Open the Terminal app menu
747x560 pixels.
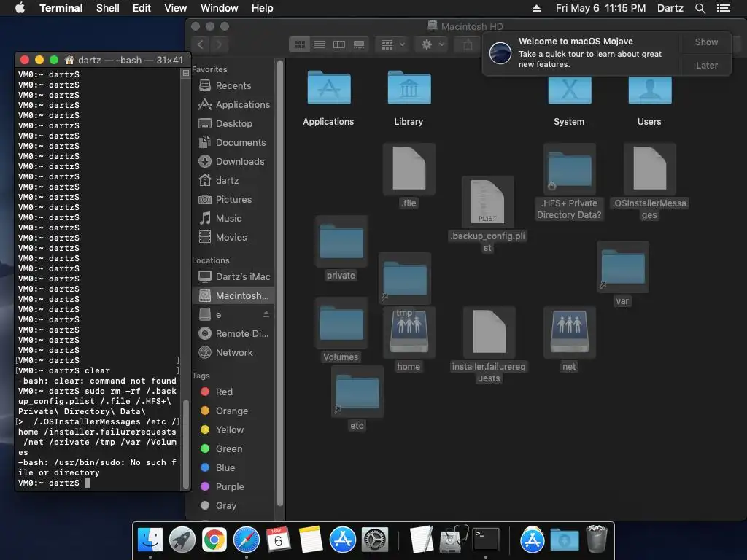point(61,8)
